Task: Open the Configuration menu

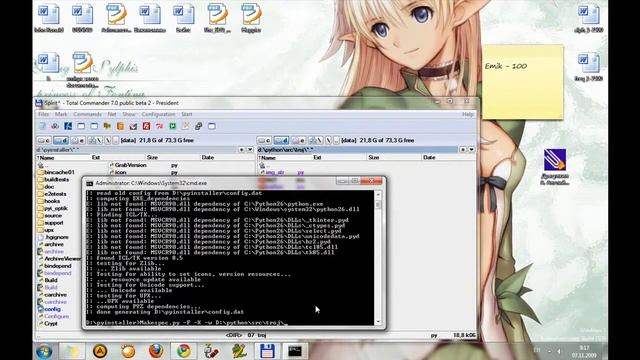Action: (158, 114)
